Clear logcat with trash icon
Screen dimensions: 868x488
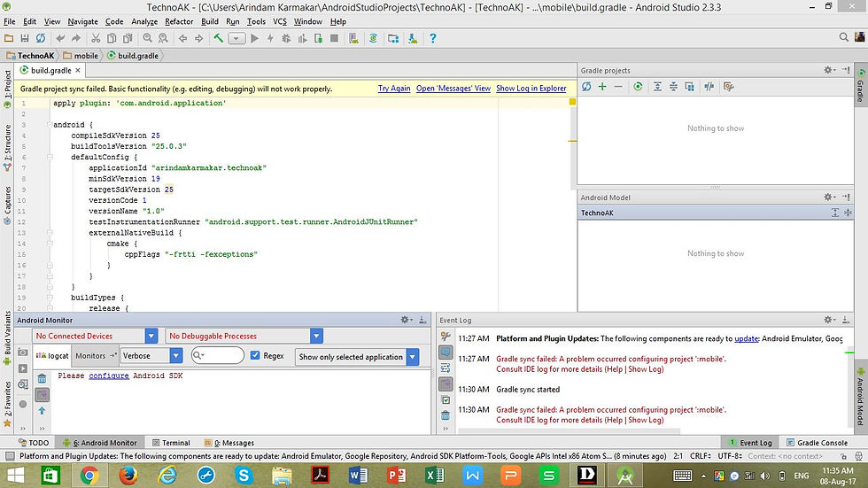coord(43,378)
